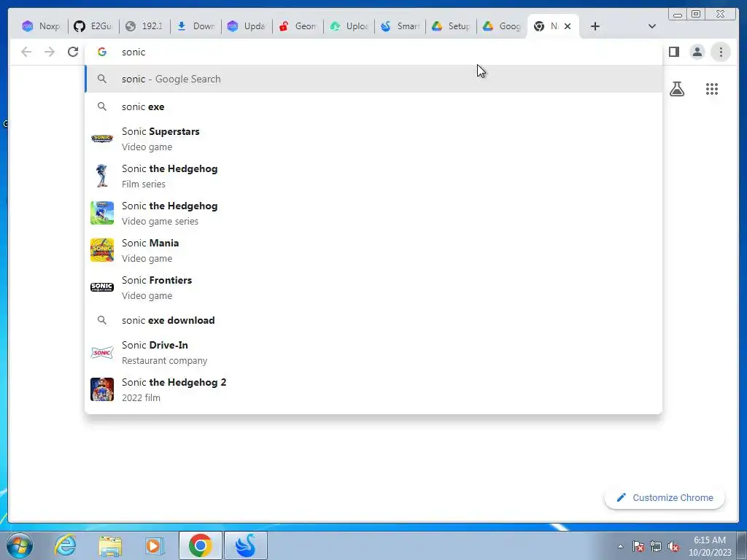Select 'sonic - Google Search' suggestion
747x560 pixels.
(373, 79)
